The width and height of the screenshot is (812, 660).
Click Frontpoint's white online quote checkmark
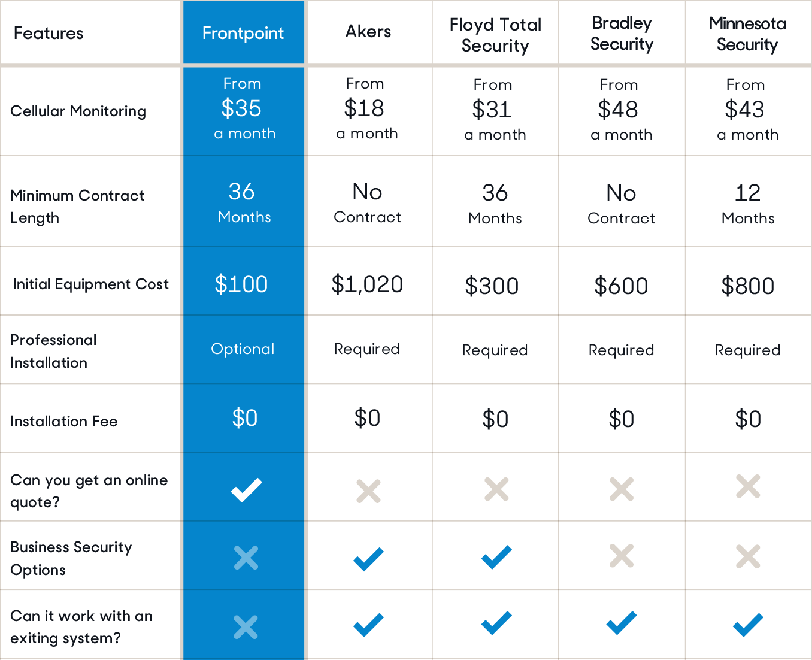pos(246,490)
